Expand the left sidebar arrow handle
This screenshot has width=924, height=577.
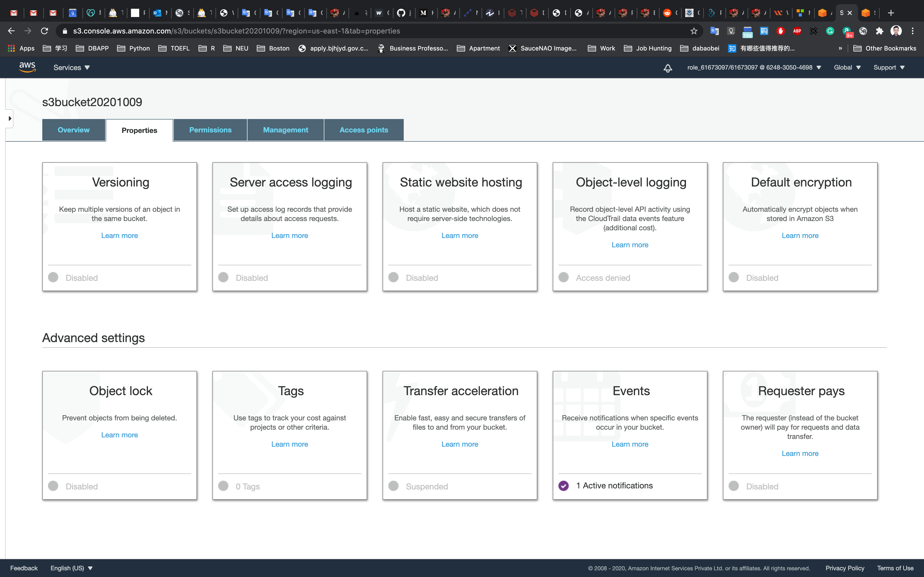(10, 119)
